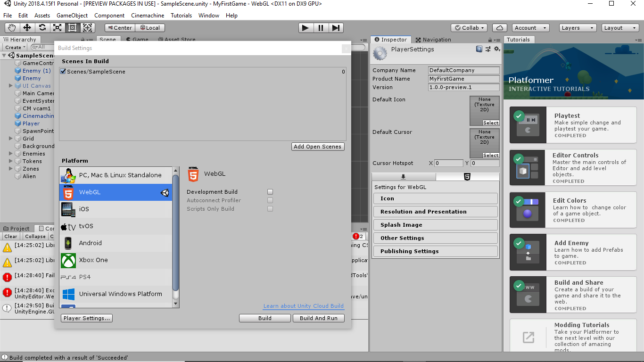Toggle Local rotation mode

point(149,28)
